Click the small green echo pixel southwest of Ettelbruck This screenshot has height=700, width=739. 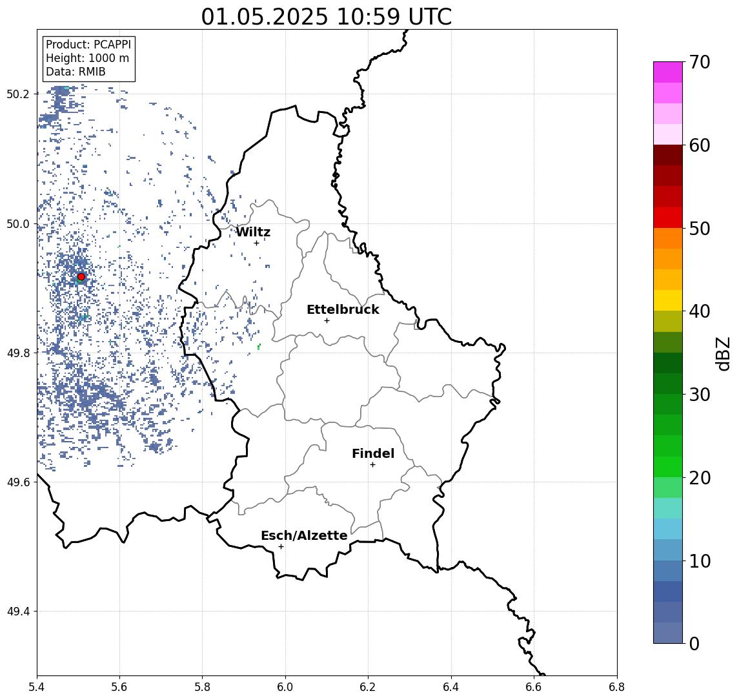click(259, 347)
